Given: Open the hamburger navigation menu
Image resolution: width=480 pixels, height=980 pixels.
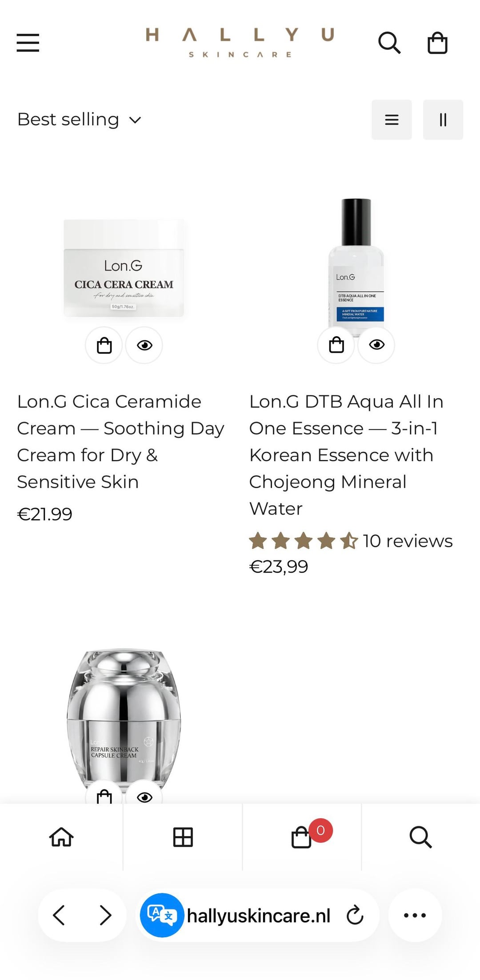Looking at the screenshot, I should point(28,43).
